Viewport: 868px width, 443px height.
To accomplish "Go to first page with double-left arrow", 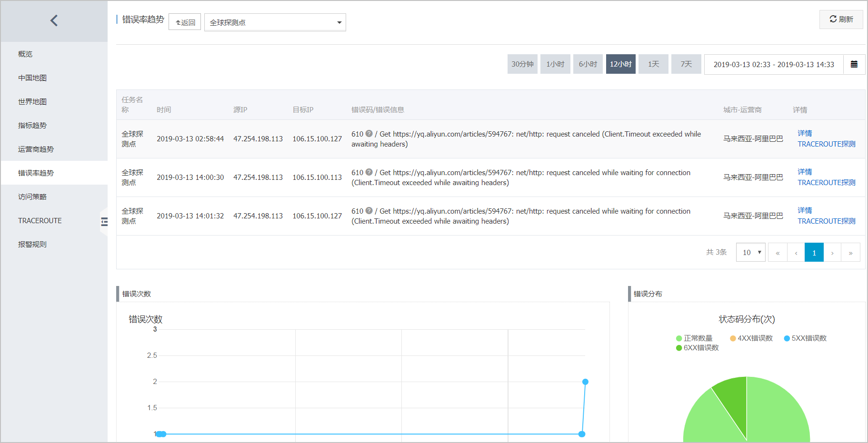I will click(x=778, y=253).
